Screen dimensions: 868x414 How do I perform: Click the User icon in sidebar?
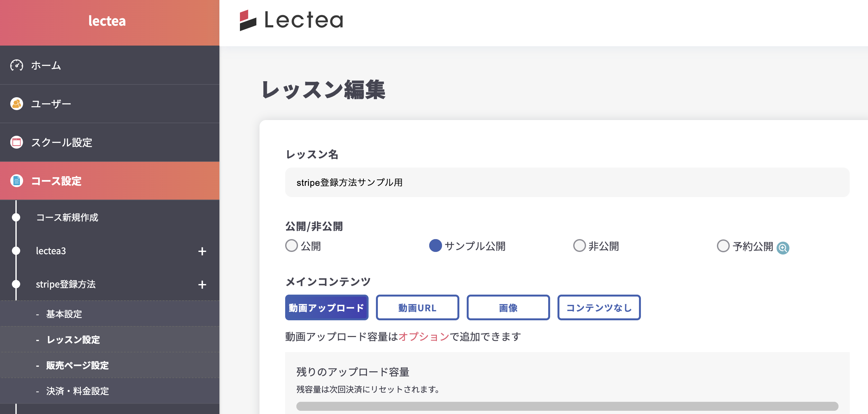(16, 103)
